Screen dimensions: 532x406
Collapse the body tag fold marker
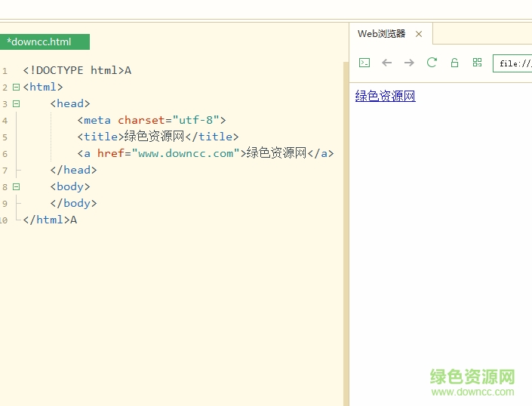pos(16,186)
